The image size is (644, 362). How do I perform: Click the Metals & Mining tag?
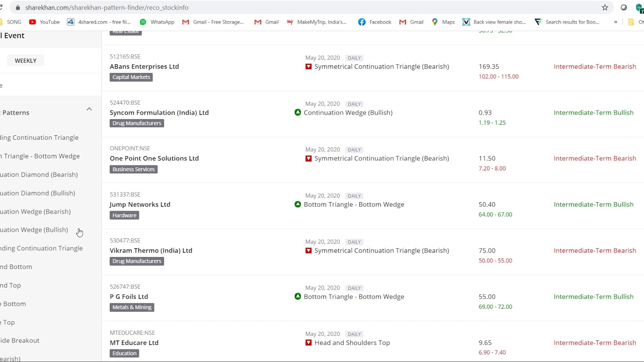[x=132, y=307]
